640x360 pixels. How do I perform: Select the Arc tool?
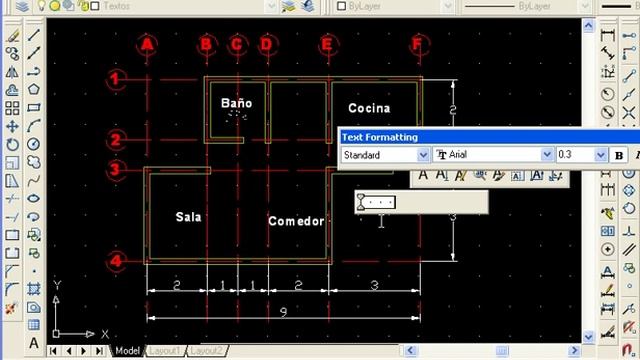[34, 126]
